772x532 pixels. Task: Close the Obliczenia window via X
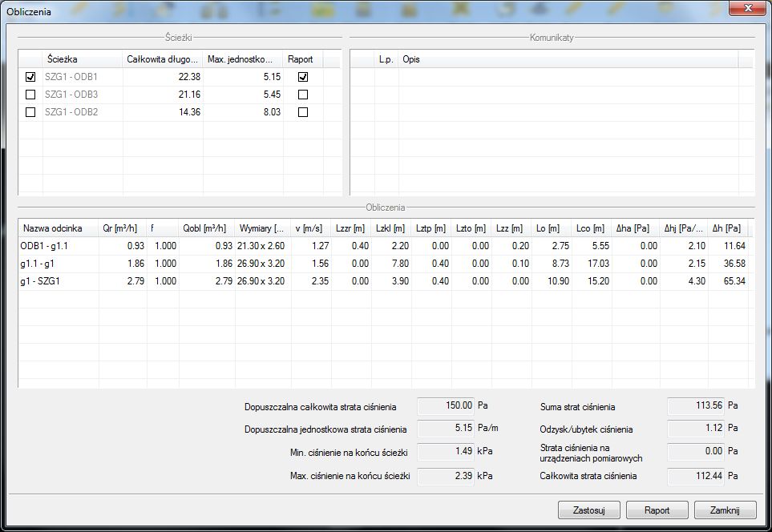pos(747,8)
